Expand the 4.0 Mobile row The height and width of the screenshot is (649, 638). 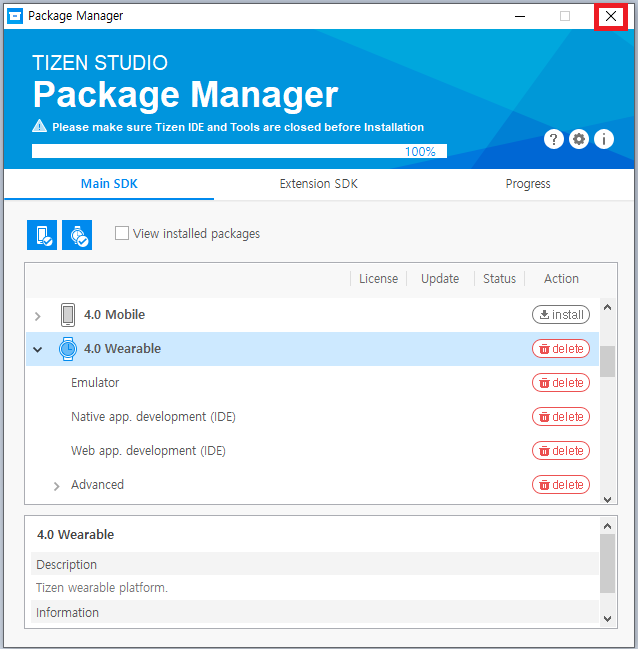38,317
